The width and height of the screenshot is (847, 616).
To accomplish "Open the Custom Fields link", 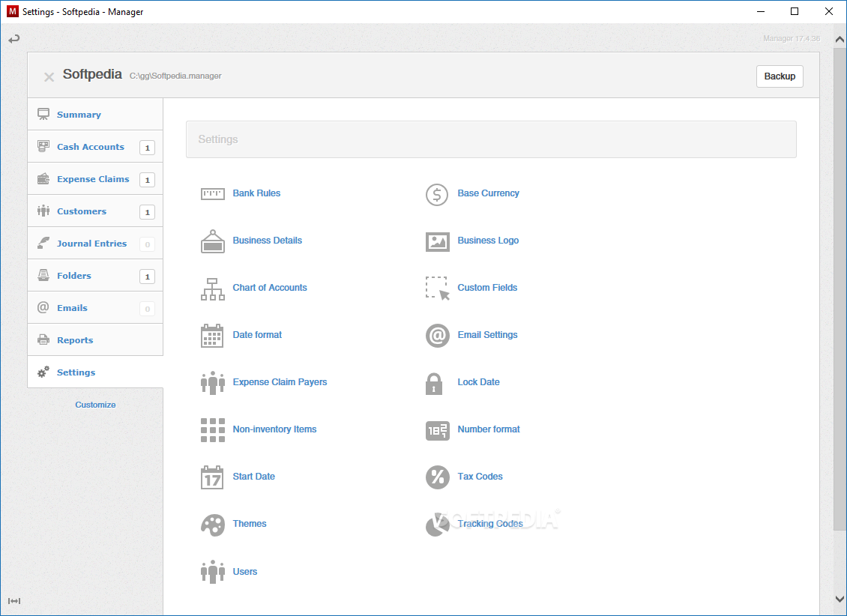I will 487,288.
